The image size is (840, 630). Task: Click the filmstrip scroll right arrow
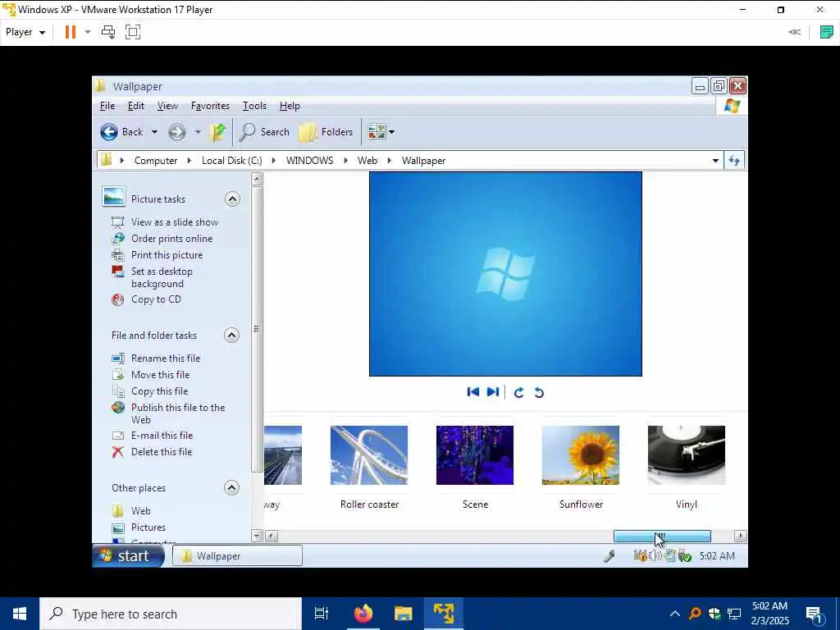point(741,536)
